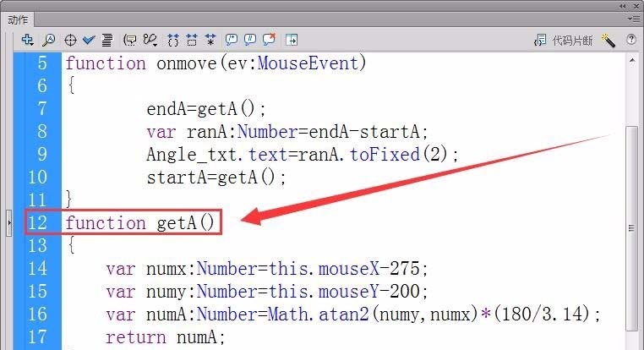Click line number 5 in gutter

tap(42, 63)
